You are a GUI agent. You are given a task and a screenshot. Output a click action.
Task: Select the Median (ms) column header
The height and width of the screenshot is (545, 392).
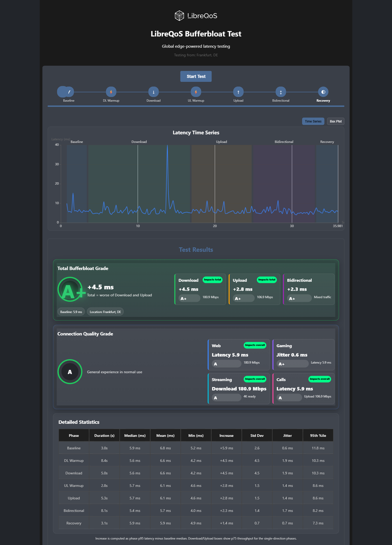[135, 436]
